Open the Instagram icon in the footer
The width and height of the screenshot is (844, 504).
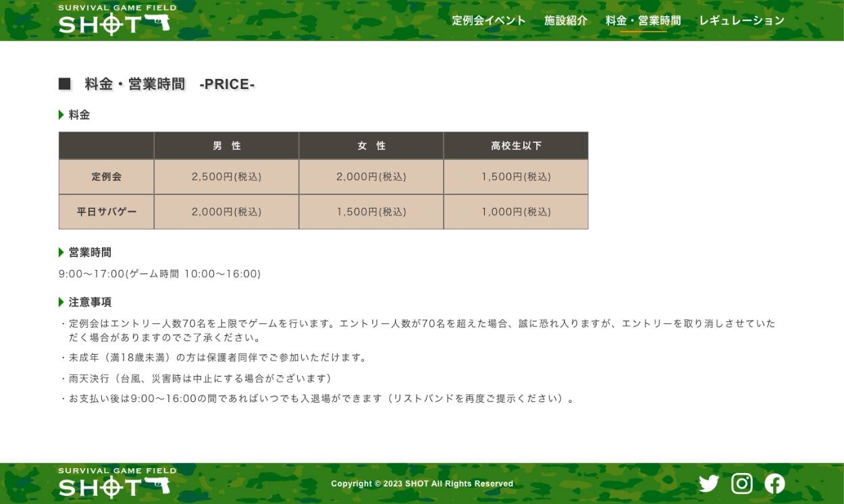pos(741,484)
